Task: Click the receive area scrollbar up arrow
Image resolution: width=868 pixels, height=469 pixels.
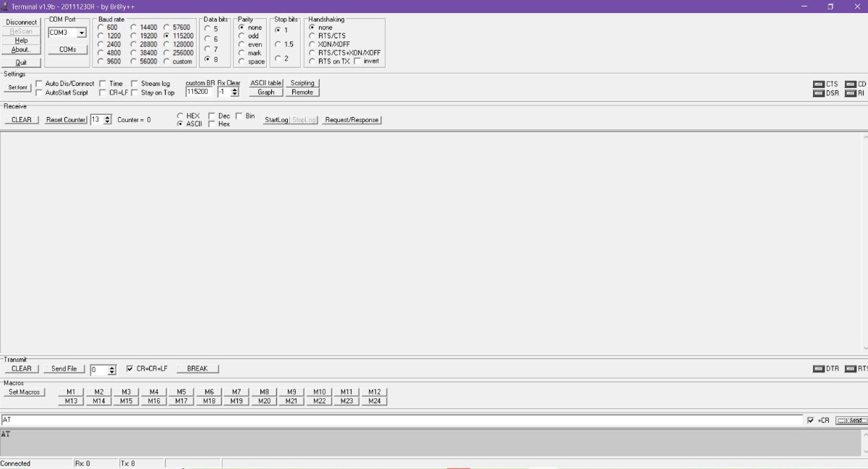Action: tap(865, 137)
